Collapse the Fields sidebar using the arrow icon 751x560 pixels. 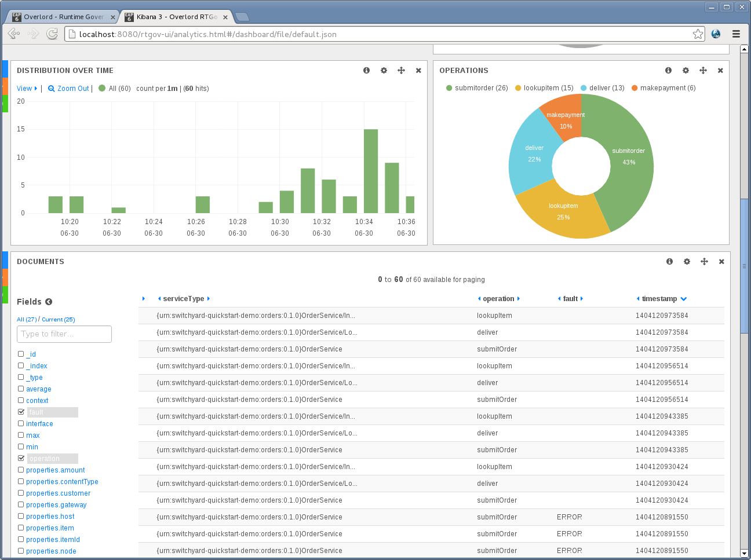49,301
